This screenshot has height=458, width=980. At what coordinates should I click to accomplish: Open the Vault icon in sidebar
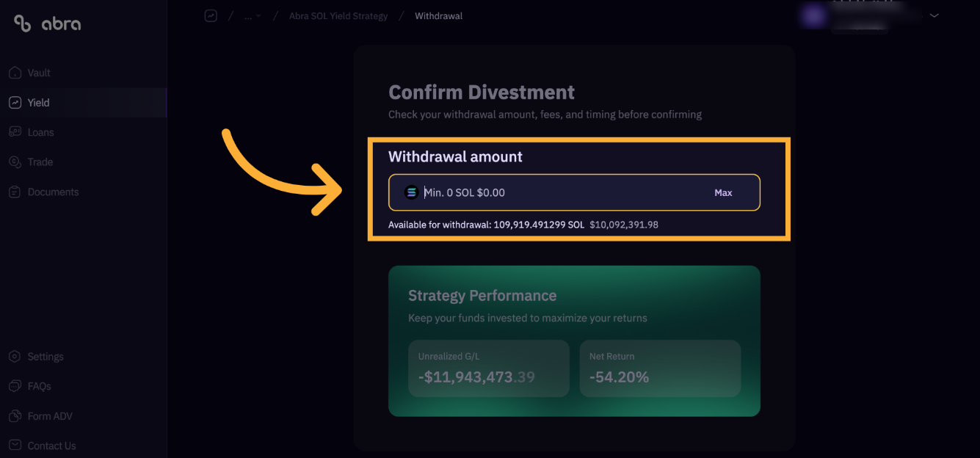15,73
